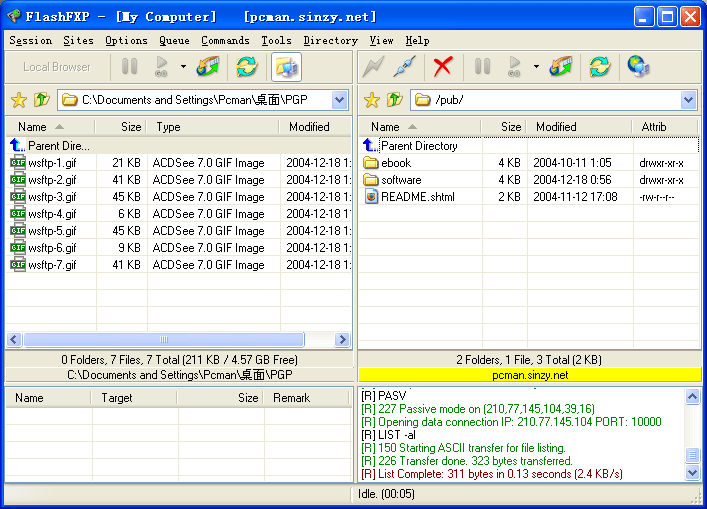Go up one directory in remote pane
This screenshot has height=509, width=707.
pos(395,100)
